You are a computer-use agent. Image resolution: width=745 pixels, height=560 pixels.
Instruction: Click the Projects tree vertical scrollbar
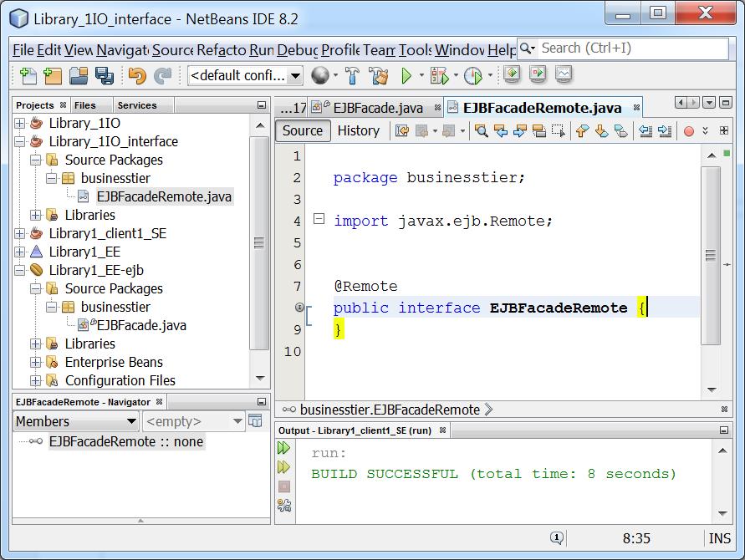point(259,242)
